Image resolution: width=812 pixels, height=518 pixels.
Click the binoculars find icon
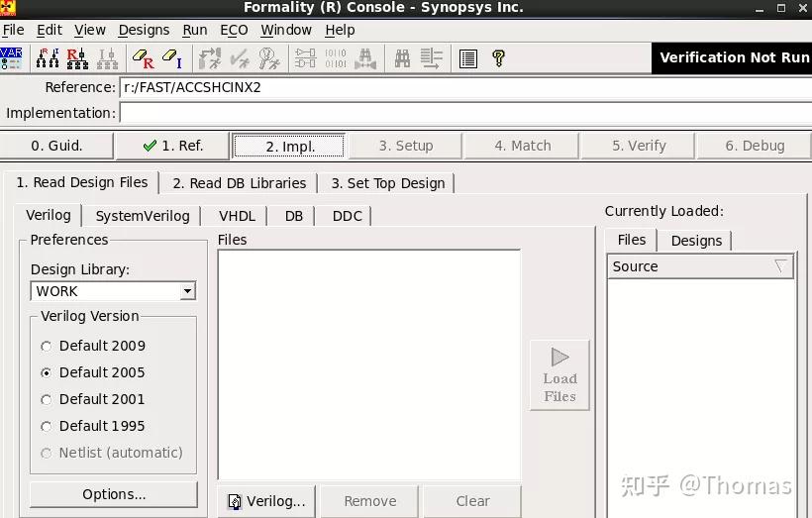[x=402, y=58]
